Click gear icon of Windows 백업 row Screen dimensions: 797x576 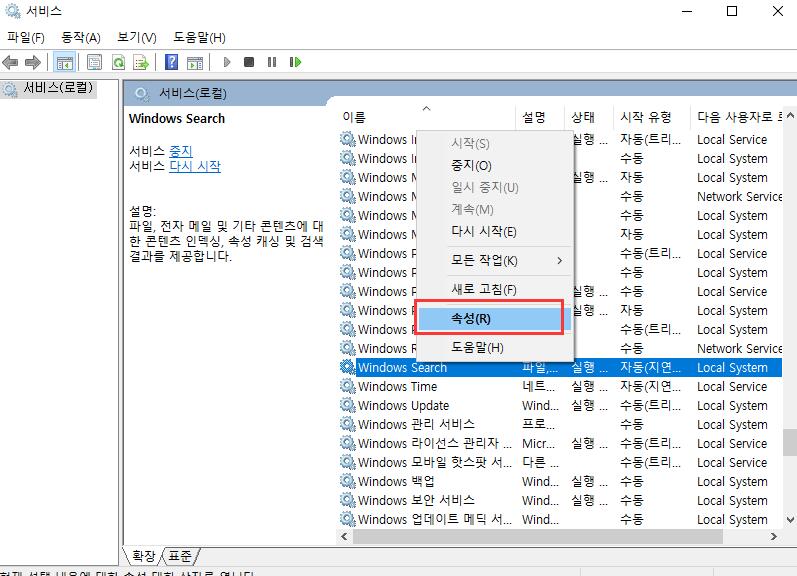(x=348, y=481)
